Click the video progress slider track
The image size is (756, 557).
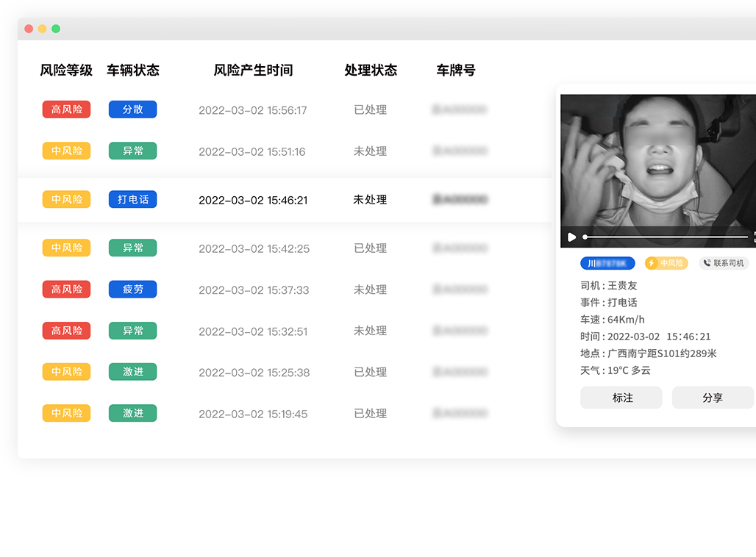tap(666, 237)
